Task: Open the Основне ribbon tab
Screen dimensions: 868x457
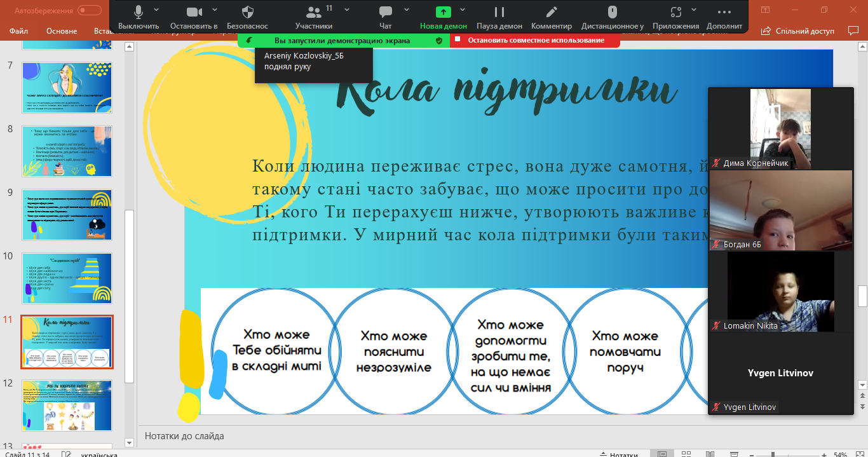Action: [x=62, y=31]
